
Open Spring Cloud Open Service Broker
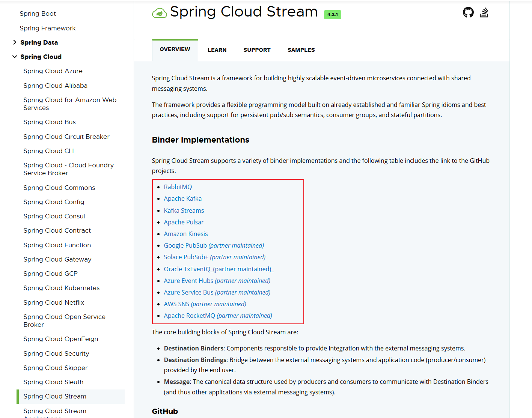[65, 320]
